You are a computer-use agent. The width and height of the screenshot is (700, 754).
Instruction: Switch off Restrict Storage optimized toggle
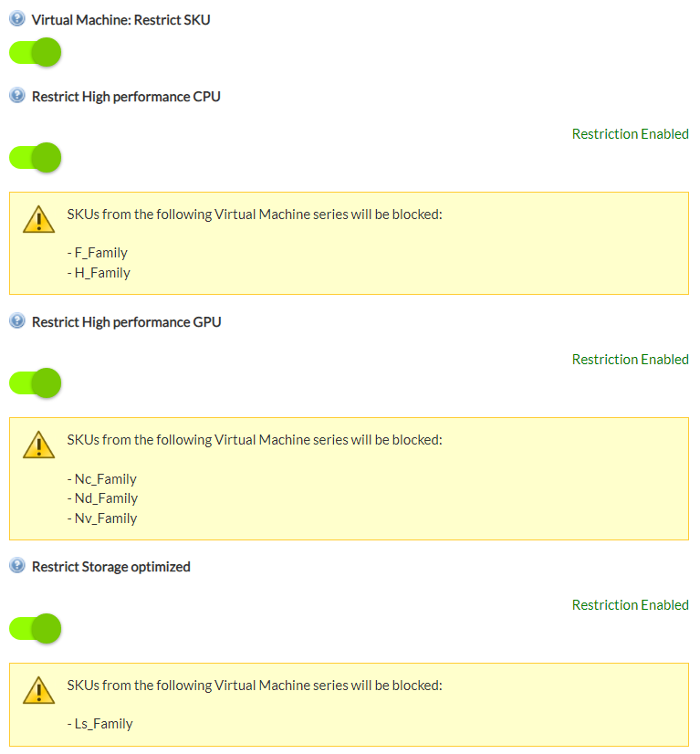[35, 629]
